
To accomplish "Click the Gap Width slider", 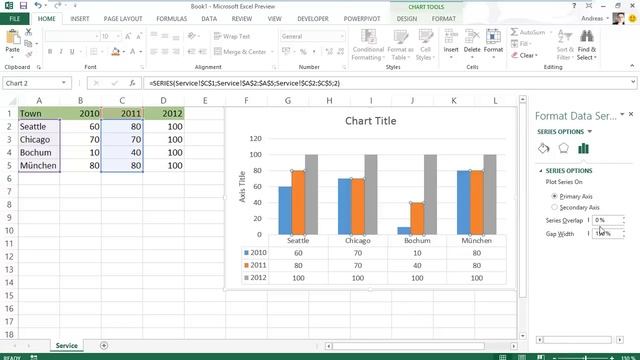I will [589, 233].
